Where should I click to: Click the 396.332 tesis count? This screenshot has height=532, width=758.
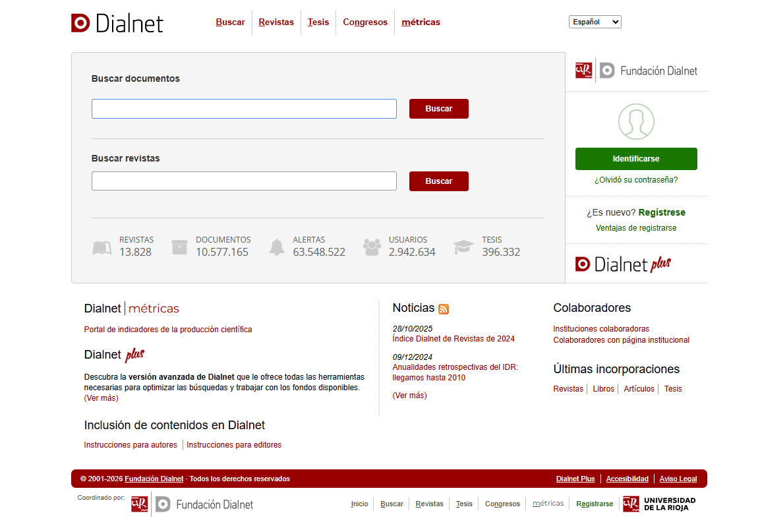(501, 252)
